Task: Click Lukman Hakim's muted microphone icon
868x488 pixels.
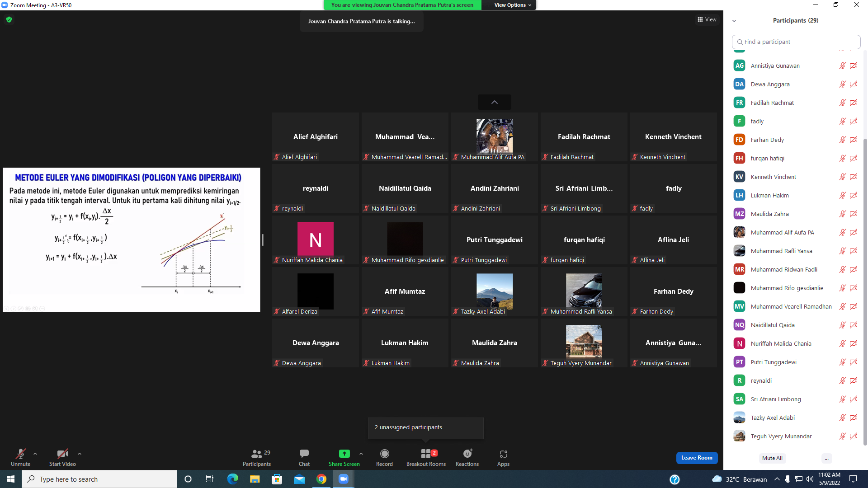Action: tap(366, 363)
